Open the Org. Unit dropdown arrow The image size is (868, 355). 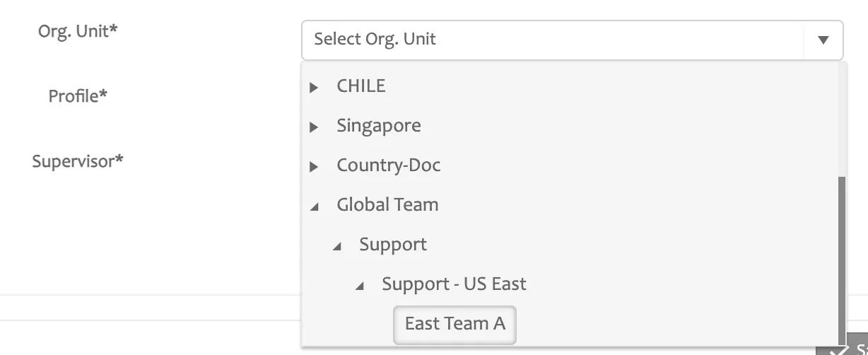point(823,40)
